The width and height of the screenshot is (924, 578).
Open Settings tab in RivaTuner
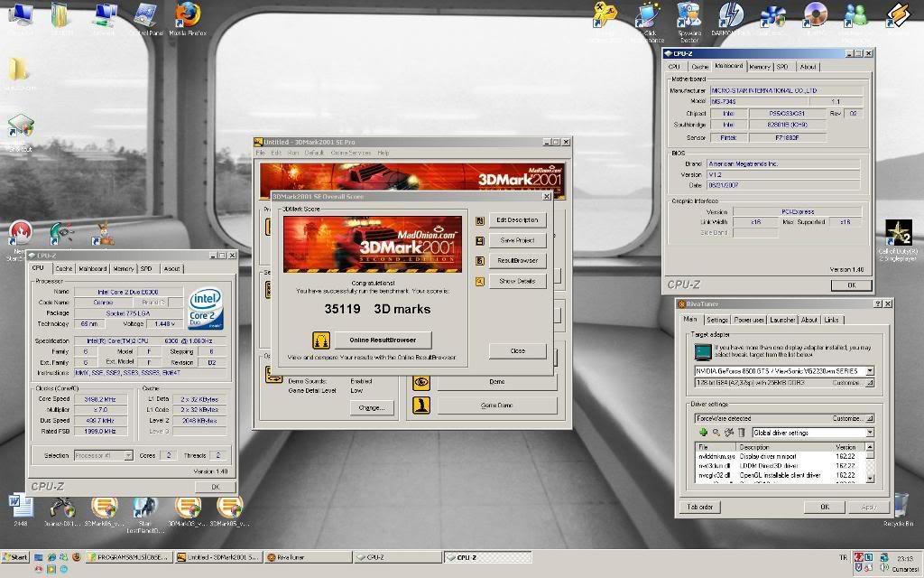[x=717, y=320]
